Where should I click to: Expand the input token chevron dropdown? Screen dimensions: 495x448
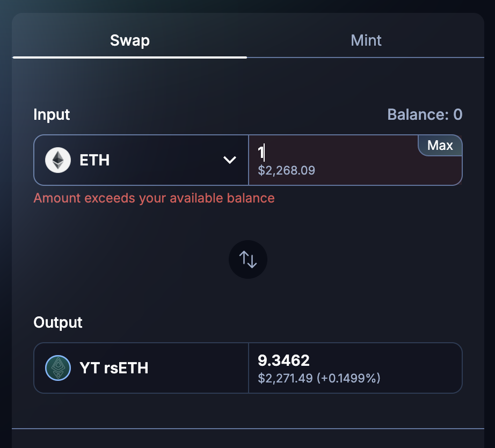230,160
